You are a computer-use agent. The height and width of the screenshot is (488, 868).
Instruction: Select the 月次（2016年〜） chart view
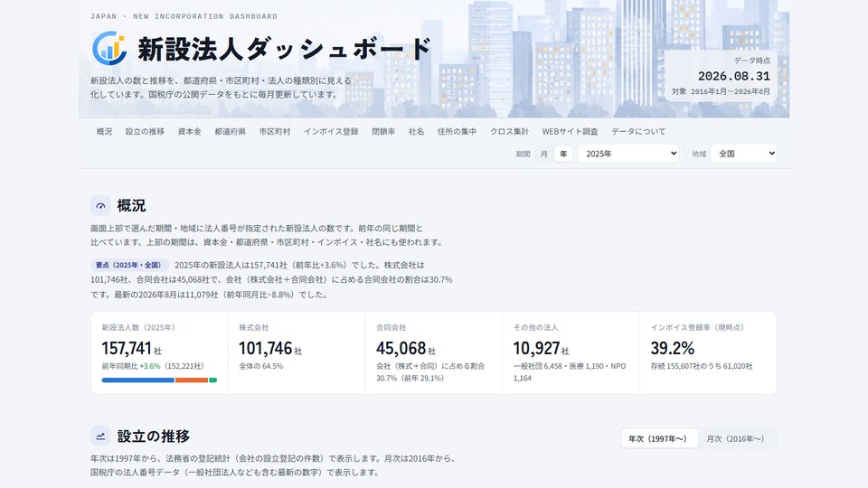pos(736,439)
